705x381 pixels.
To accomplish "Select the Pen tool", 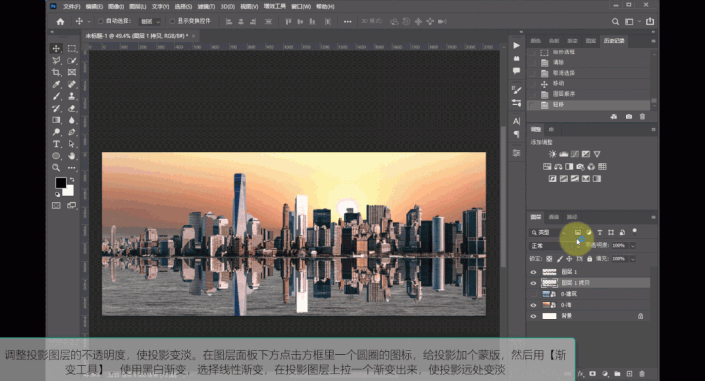I will pos(71,132).
